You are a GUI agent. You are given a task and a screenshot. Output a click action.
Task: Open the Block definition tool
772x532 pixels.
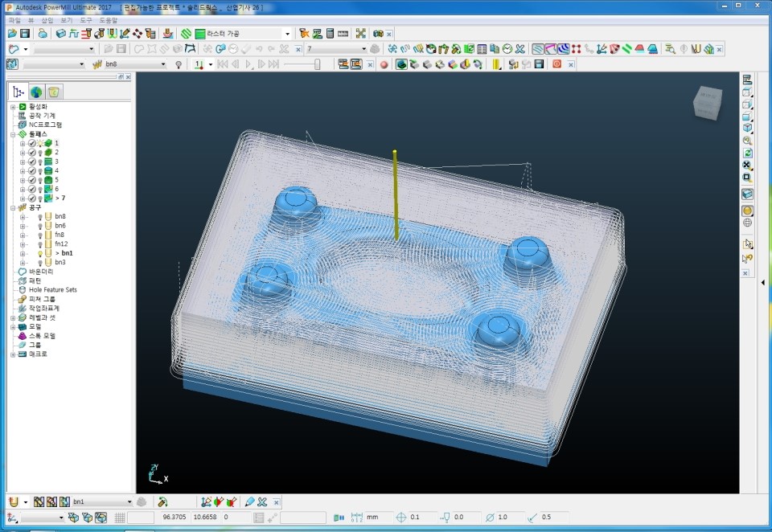[60, 34]
